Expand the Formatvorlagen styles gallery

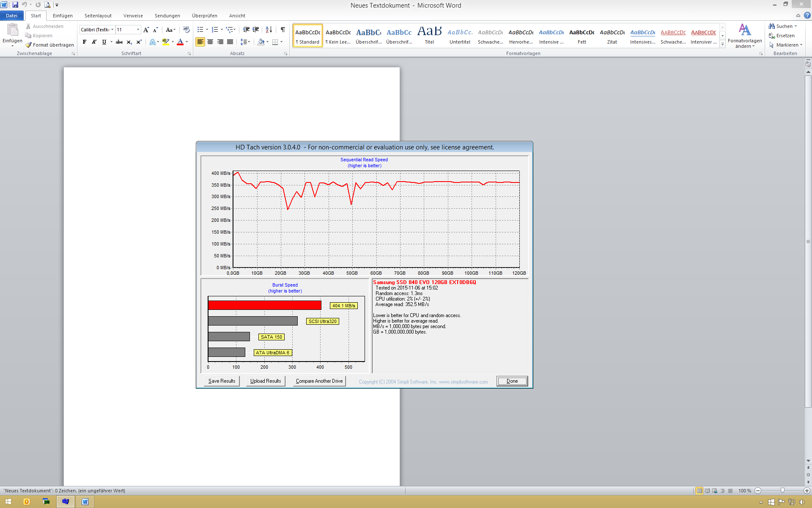point(722,44)
